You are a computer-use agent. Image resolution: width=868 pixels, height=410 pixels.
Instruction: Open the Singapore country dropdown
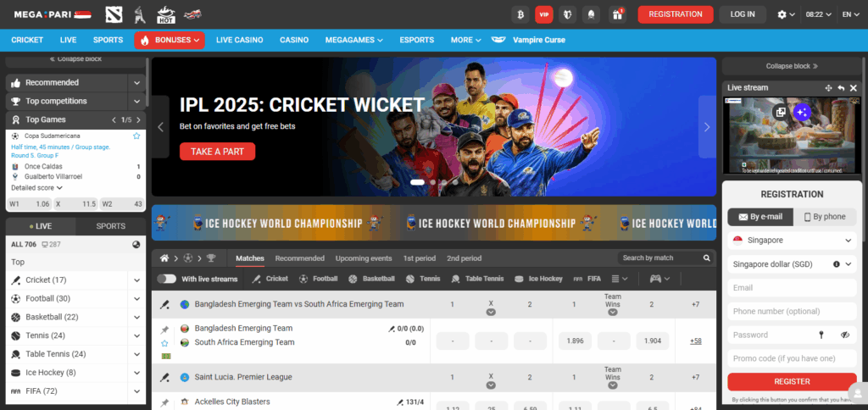793,241
